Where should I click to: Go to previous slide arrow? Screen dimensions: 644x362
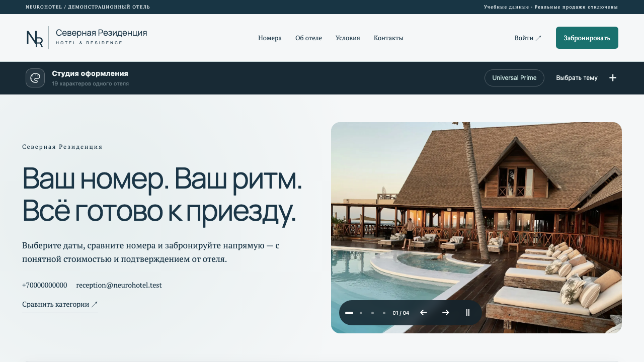[424, 313]
